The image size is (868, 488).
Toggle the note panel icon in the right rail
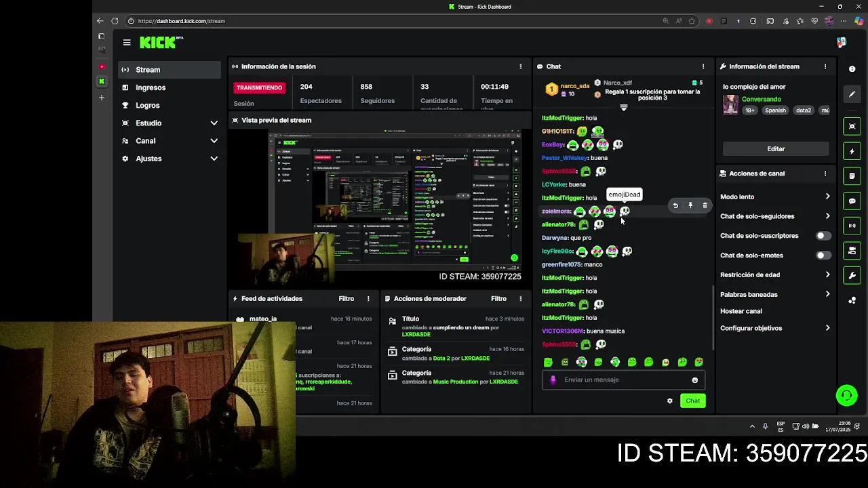click(852, 176)
